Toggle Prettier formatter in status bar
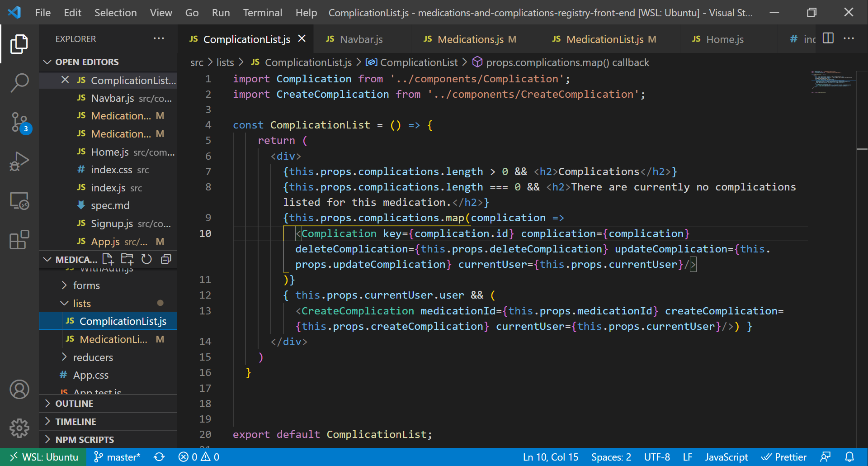Image resolution: width=868 pixels, height=466 pixels. [x=784, y=457]
